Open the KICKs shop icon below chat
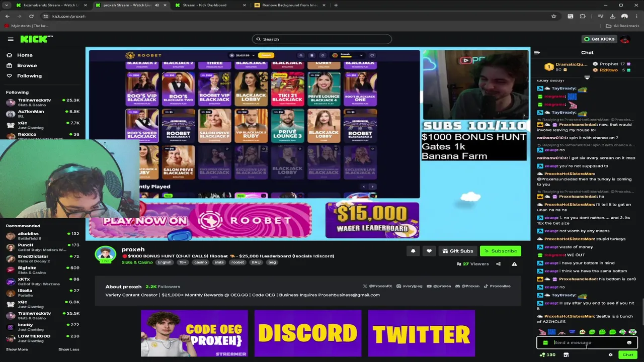The image size is (644, 362). (566, 355)
